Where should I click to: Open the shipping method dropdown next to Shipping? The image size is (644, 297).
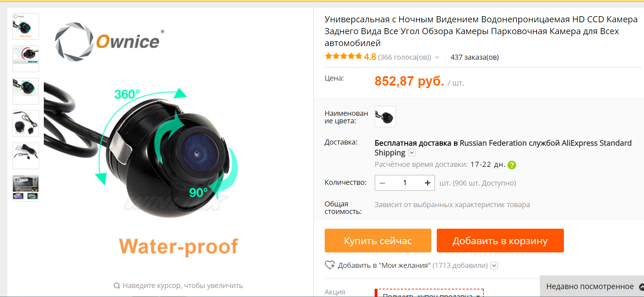(x=412, y=153)
